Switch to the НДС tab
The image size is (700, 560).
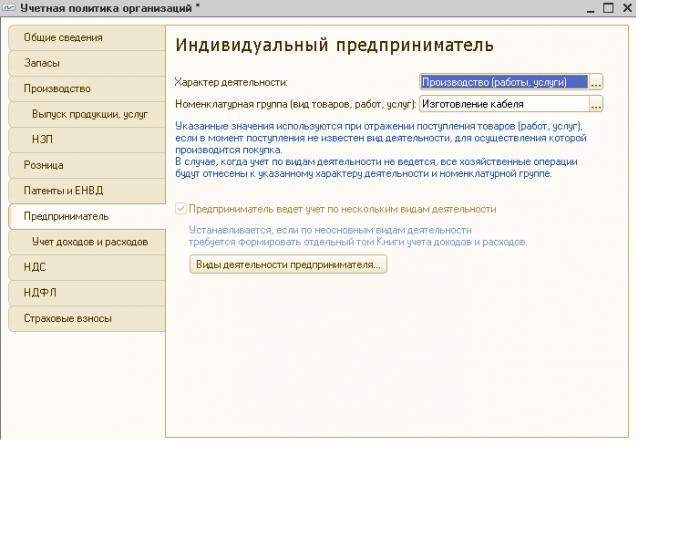click(87, 267)
